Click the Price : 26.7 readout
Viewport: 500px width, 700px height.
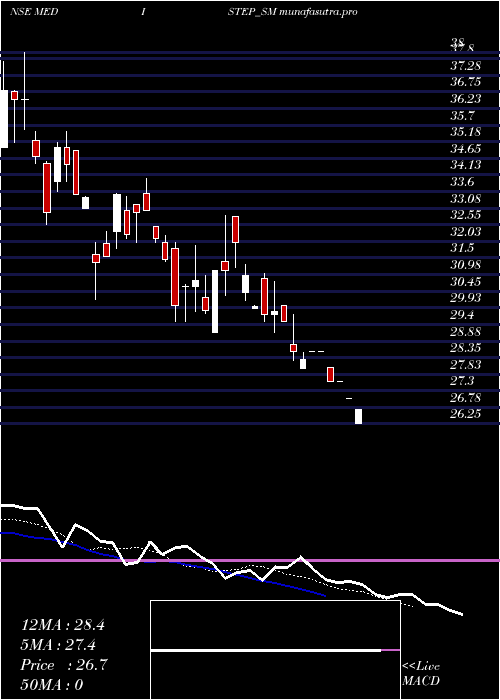[x=64, y=665]
